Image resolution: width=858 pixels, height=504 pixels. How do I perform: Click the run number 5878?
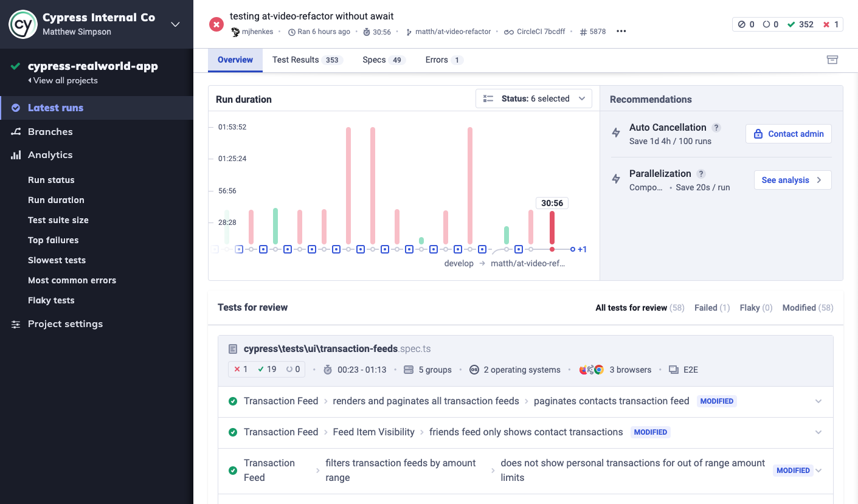597,32
